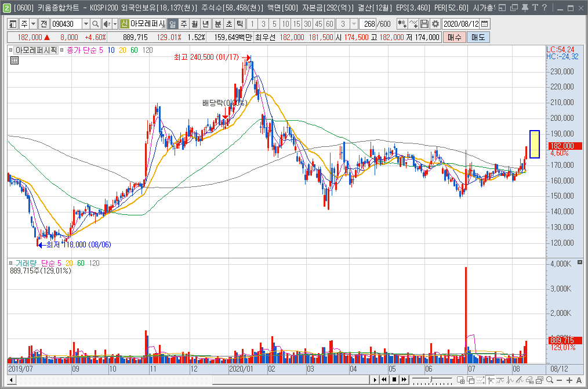Open the data table grid icon on chart
The height and width of the screenshot is (389, 588).
coord(14,60)
